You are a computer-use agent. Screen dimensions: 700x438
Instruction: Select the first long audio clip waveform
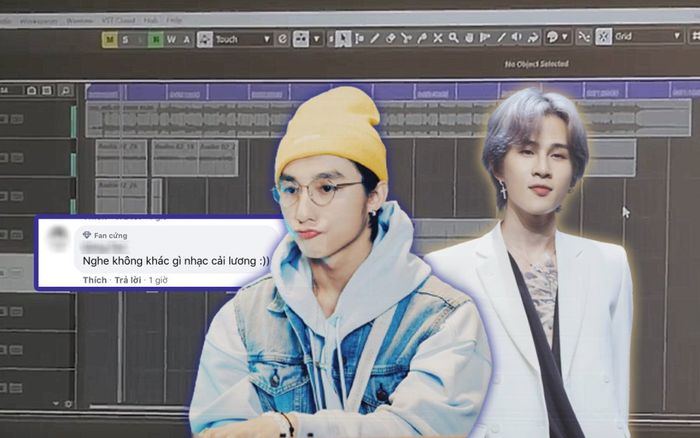click(x=180, y=119)
